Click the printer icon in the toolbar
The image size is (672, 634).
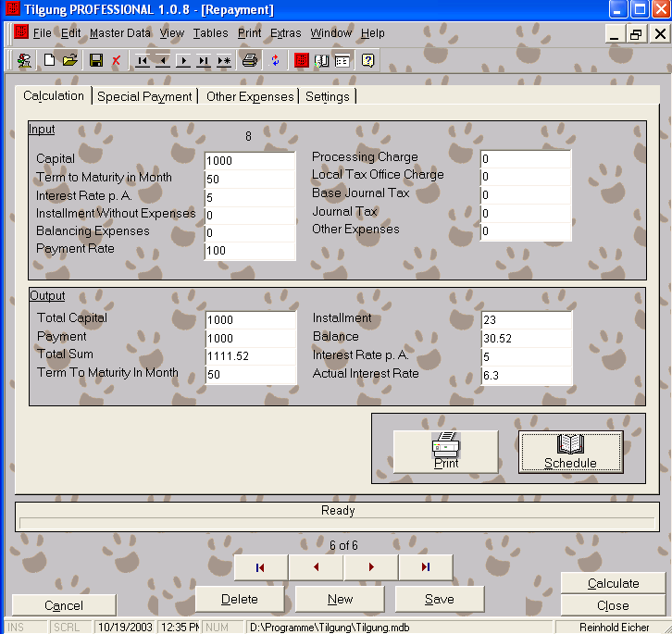(x=249, y=61)
